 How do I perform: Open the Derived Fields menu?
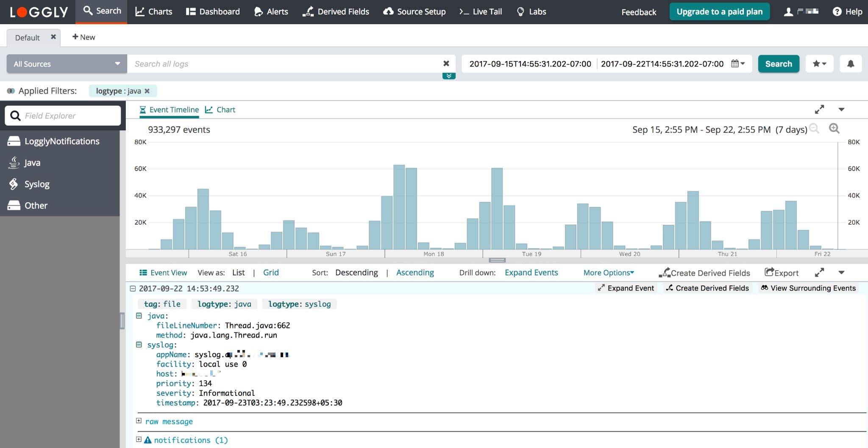[336, 11]
